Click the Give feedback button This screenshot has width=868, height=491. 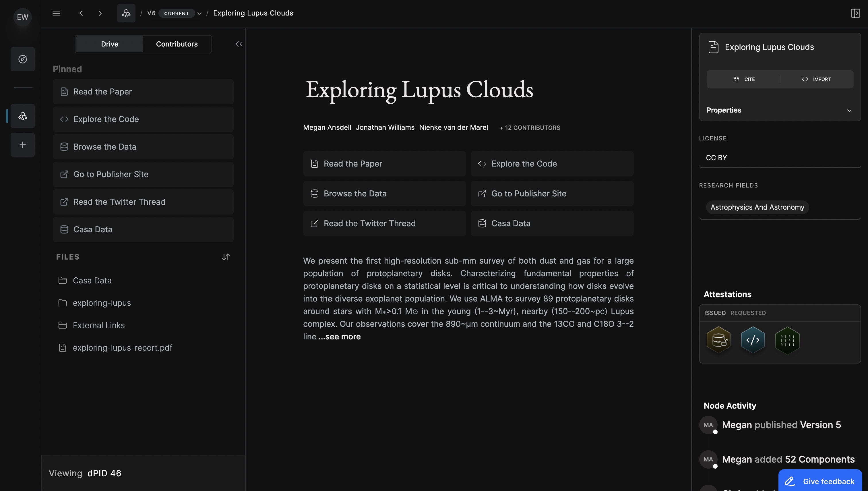(x=820, y=481)
